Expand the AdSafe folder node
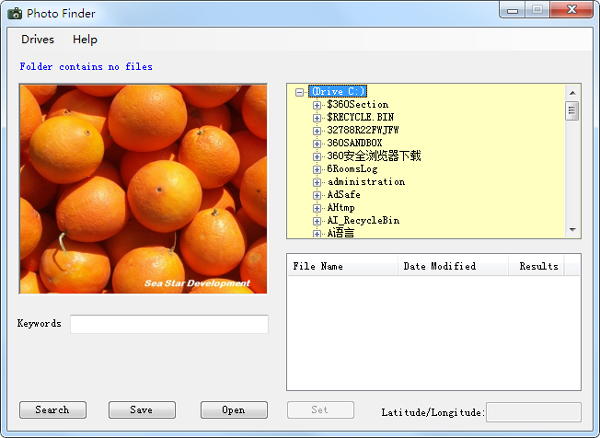This screenshot has width=600, height=438. [317, 195]
